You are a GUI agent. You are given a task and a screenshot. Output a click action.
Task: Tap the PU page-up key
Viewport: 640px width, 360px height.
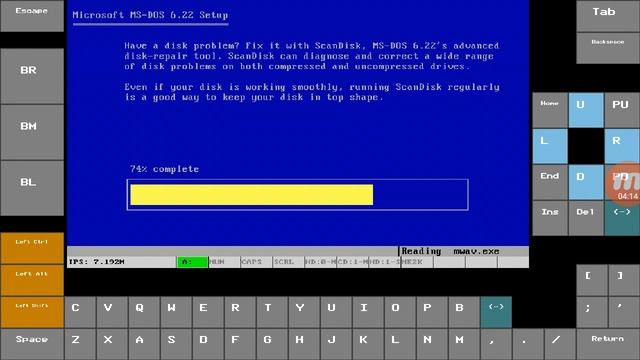[622, 110]
